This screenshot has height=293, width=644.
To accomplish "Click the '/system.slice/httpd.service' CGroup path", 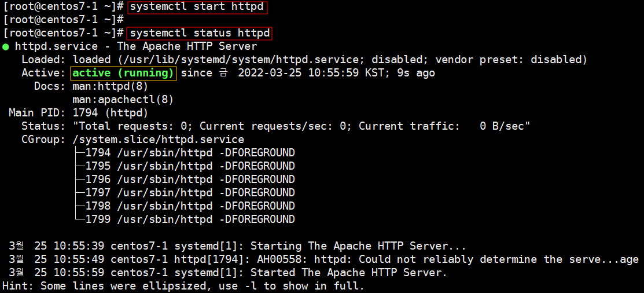I will point(158,140).
